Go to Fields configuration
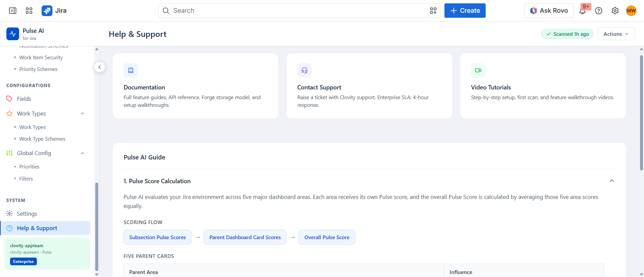The height and width of the screenshot is (277, 644). click(x=24, y=99)
